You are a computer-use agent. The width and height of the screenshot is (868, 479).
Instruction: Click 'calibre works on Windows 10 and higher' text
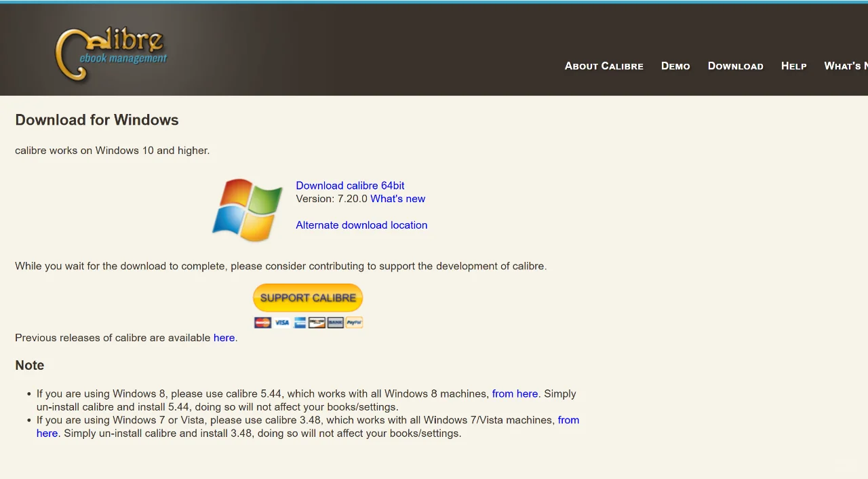coord(113,151)
